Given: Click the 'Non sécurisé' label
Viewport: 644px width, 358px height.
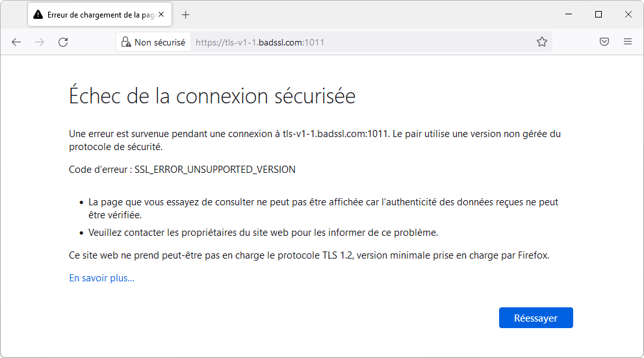Looking at the screenshot, I should point(159,42).
